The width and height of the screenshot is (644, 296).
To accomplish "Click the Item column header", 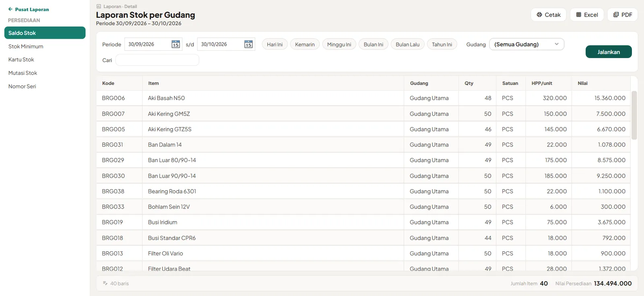I will pyautogui.click(x=273, y=83).
